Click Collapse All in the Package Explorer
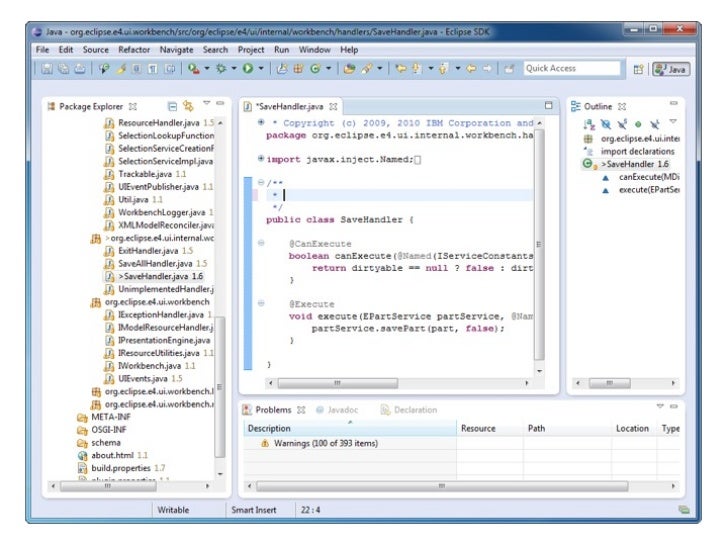The image size is (728, 546). (172, 106)
